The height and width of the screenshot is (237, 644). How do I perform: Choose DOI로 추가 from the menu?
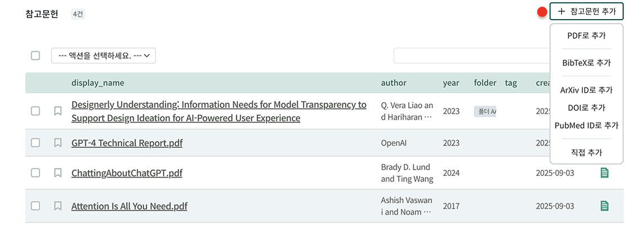click(586, 107)
